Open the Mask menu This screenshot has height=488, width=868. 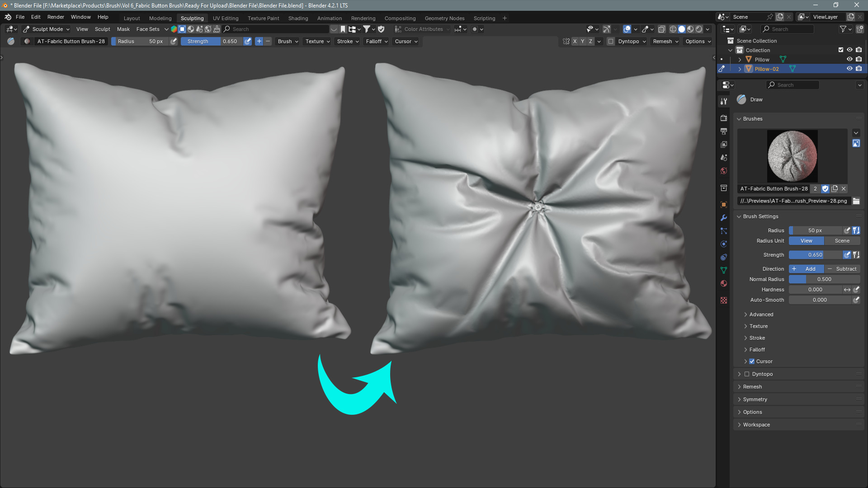click(123, 29)
